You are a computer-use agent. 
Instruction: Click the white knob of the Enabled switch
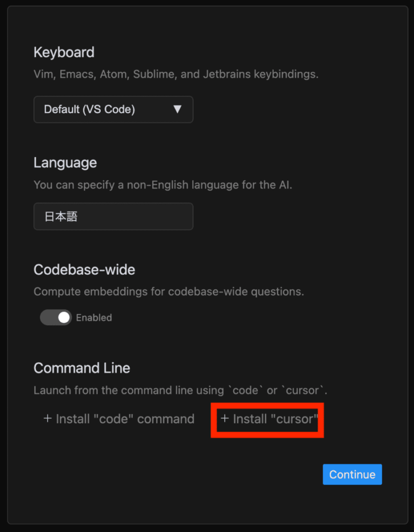point(64,317)
